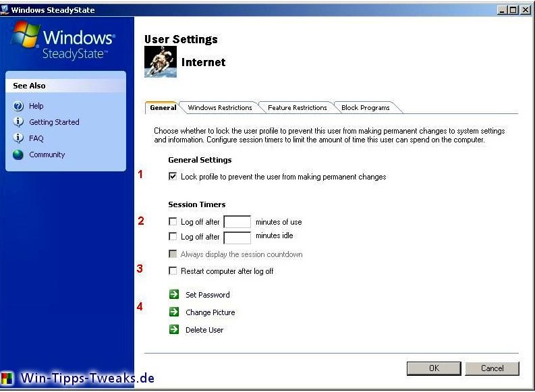Click the Internet user picture thumbnail
The height and width of the screenshot is (392, 535).
[161, 62]
